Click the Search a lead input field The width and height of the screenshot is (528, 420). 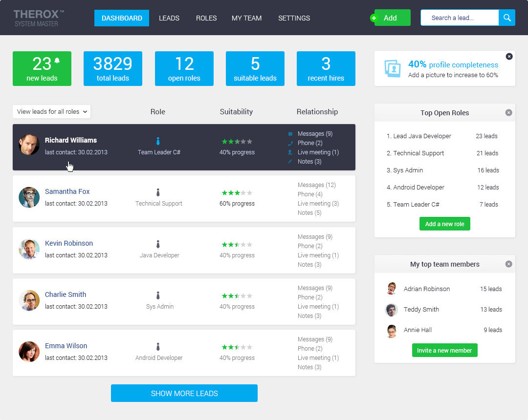point(460,18)
